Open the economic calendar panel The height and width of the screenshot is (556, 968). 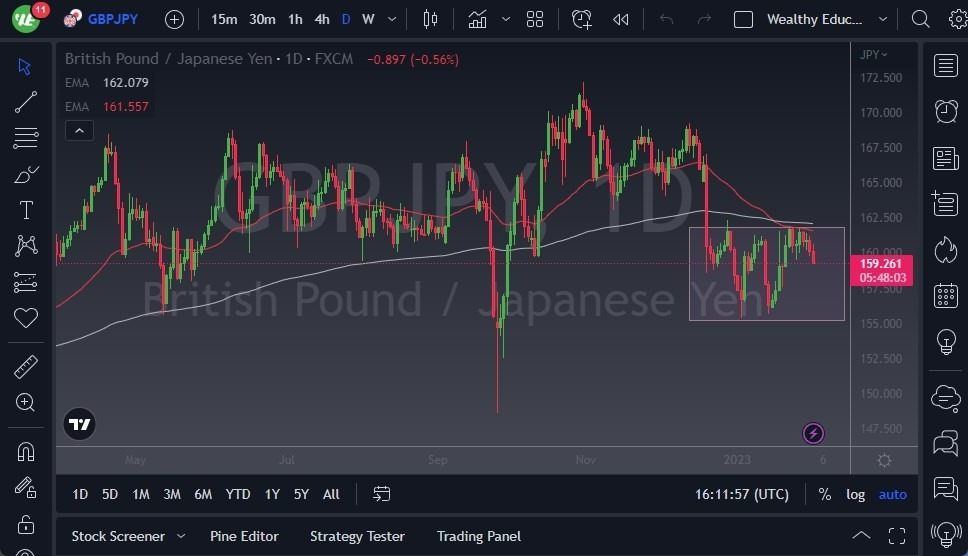click(946, 296)
